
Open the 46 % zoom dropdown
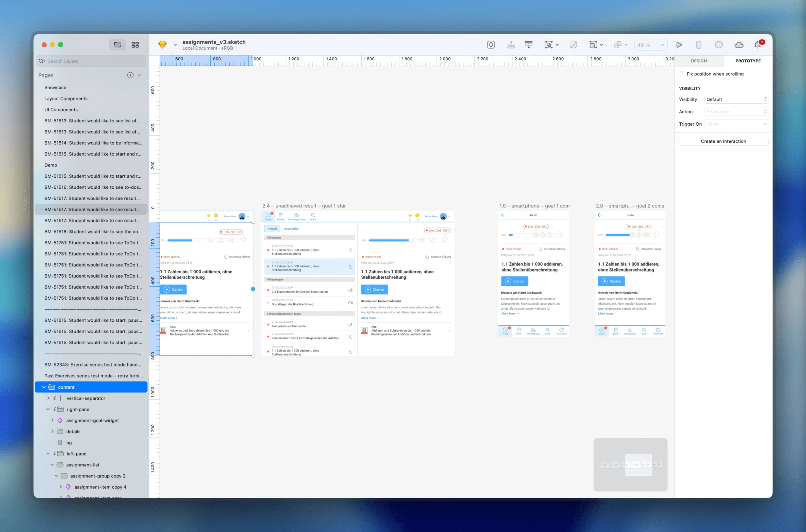[651, 45]
